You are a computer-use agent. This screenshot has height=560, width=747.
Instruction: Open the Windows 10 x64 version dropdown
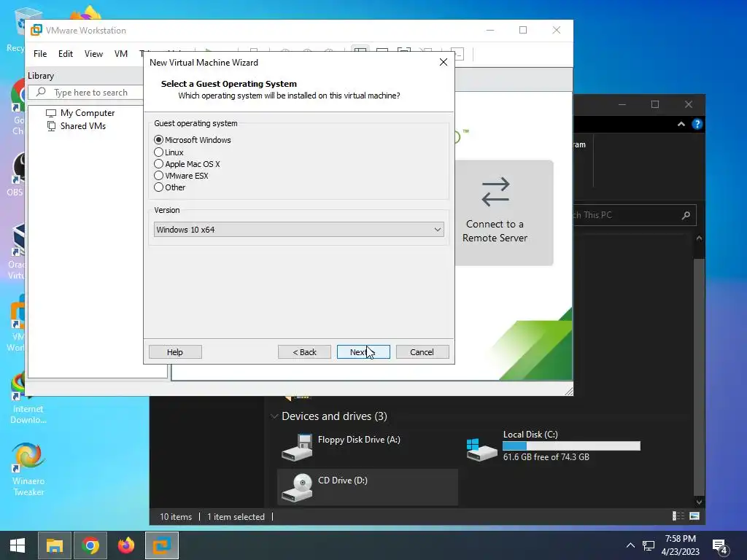298,230
